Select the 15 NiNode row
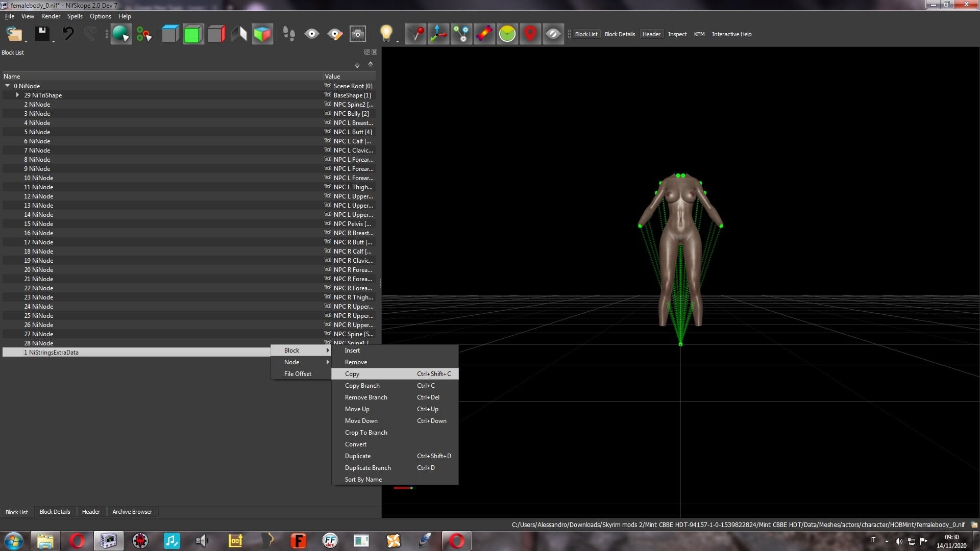Screen dimensions: 980x551 (x=189, y=224)
